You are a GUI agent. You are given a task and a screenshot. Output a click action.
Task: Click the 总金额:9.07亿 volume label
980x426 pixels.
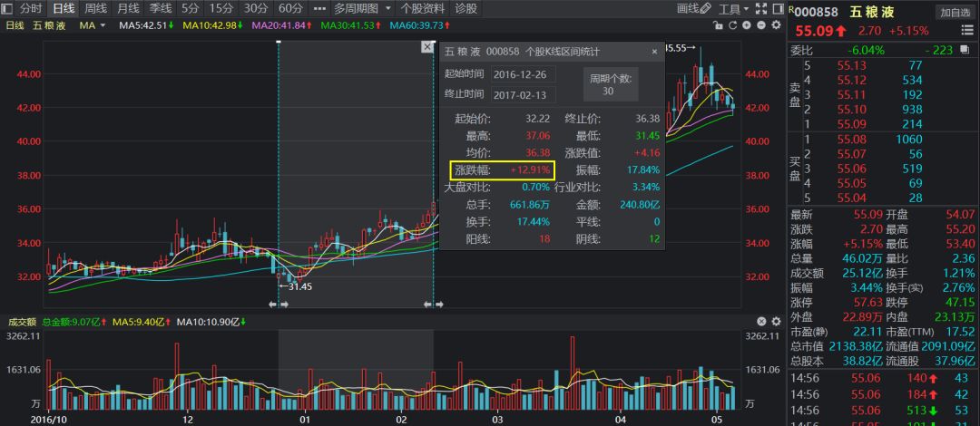point(73,323)
